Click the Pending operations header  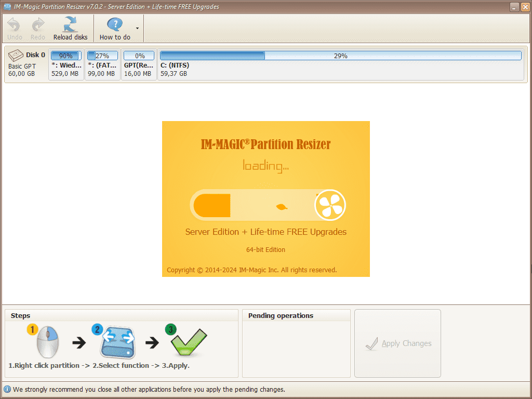(x=281, y=315)
